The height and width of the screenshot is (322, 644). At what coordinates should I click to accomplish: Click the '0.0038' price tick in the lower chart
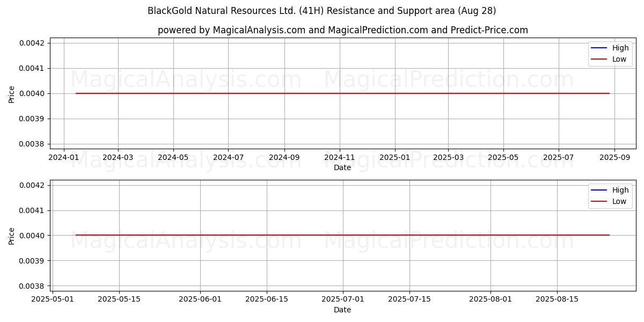pos(33,286)
